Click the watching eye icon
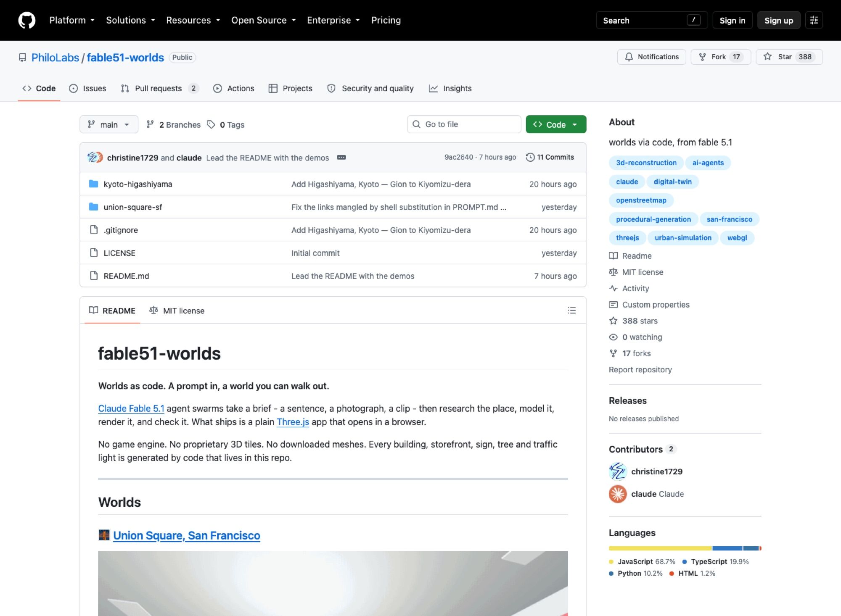The width and height of the screenshot is (841, 616). (614, 337)
